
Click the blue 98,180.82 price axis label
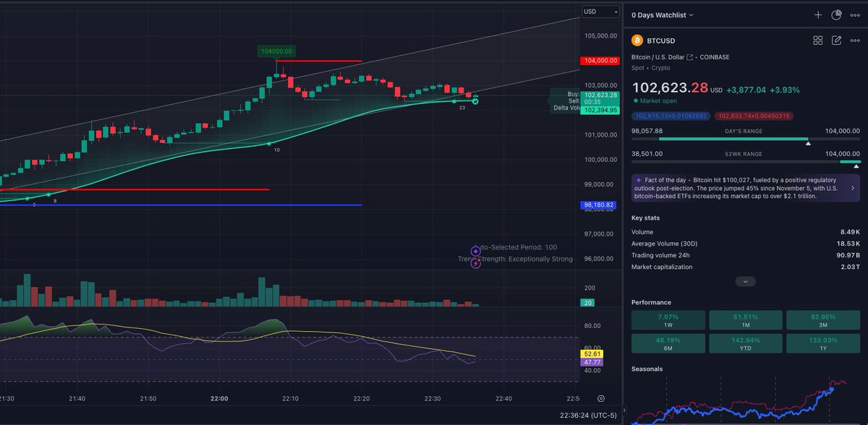pyautogui.click(x=599, y=205)
